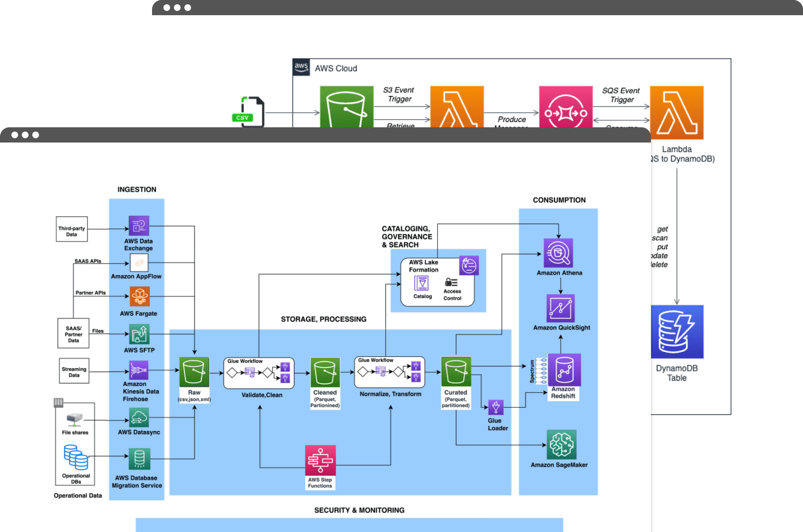Select the Amazon QuickSight icon
Image resolution: width=803 pixels, height=532 pixels.
(x=561, y=308)
